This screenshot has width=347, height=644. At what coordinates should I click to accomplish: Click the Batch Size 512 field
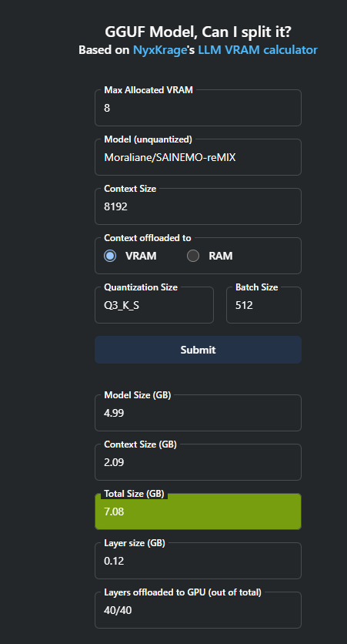tap(264, 305)
